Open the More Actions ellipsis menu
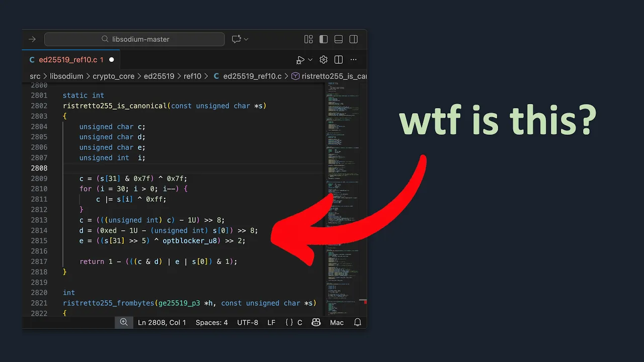Viewport: 644px width, 362px height. pyautogui.click(x=354, y=60)
